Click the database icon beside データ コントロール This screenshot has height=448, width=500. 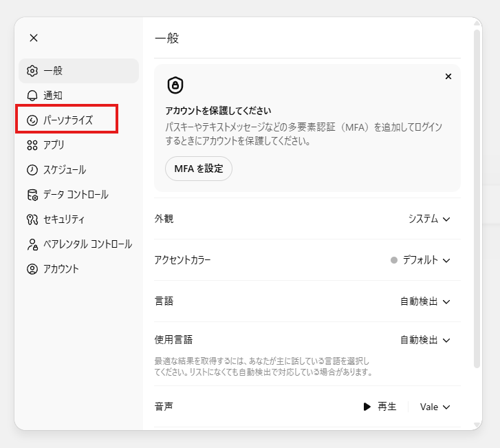[32, 195]
